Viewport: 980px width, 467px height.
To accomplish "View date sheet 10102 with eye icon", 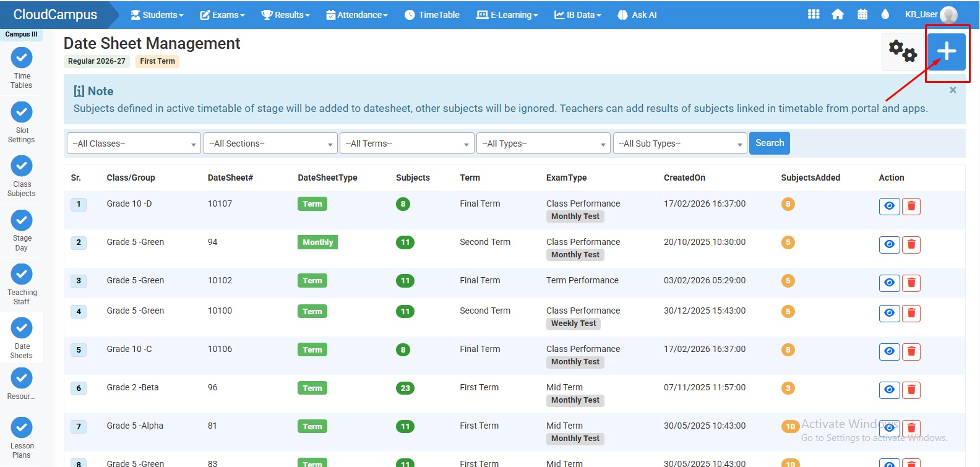I will tap(889, 283).
